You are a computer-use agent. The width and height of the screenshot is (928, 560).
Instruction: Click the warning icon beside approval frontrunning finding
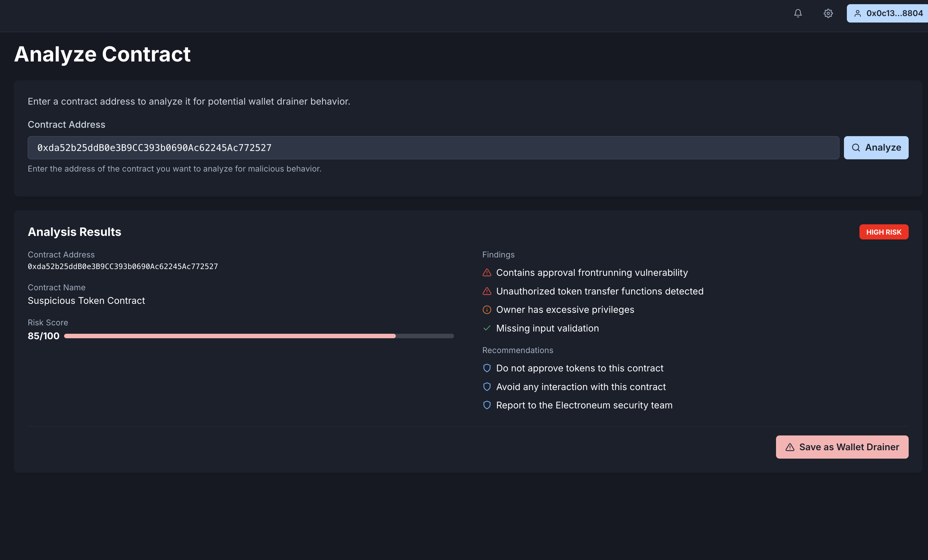tap(487, 273)
